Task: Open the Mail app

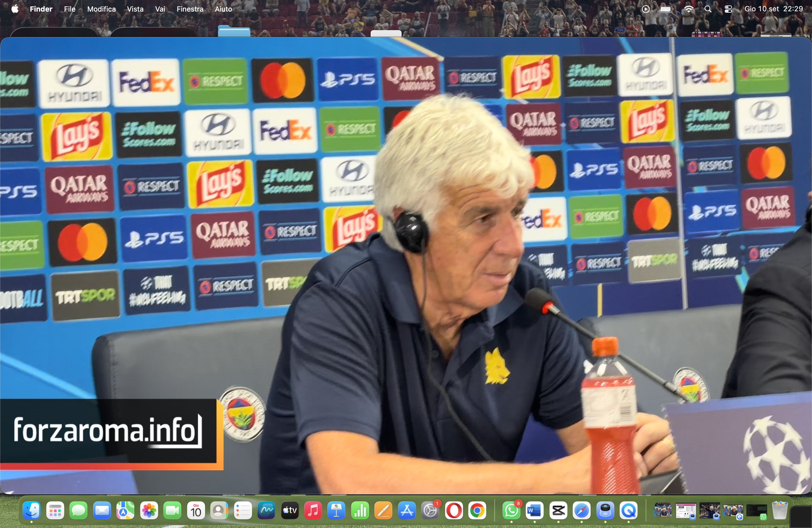Action: (102, 511)
